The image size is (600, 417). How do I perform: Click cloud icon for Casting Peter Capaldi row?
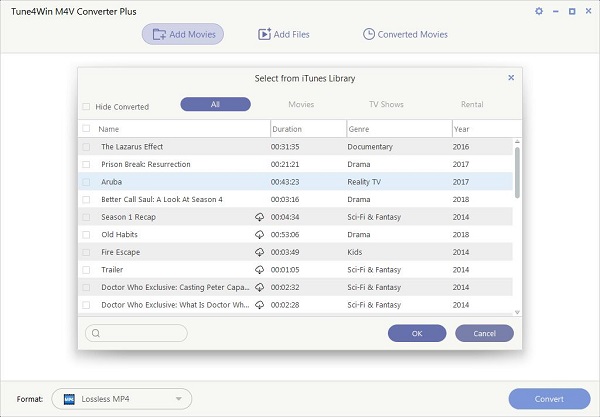(x=259, y=287)
